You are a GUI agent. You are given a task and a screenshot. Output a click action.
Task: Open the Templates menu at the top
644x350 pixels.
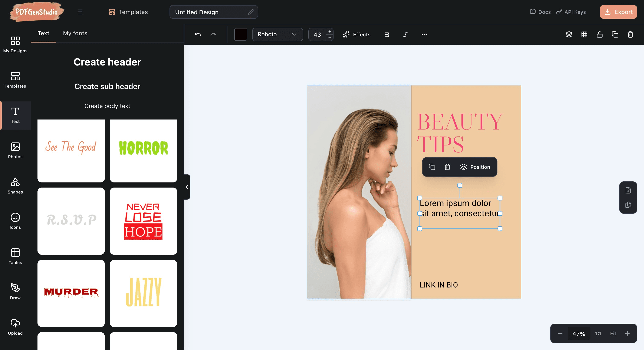tap(128, 12)
